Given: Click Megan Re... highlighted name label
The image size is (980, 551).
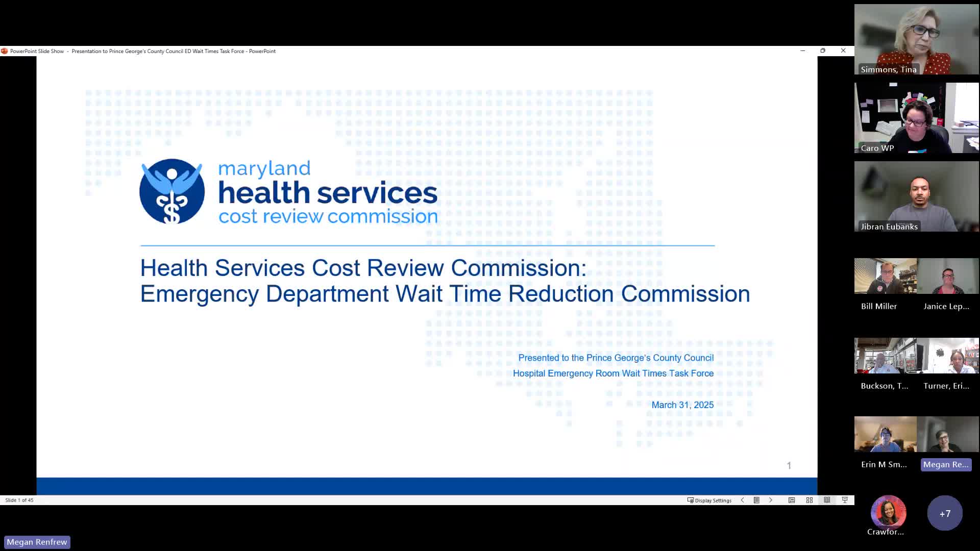Looking at the screenshot, I should click(x=946, y=464).
